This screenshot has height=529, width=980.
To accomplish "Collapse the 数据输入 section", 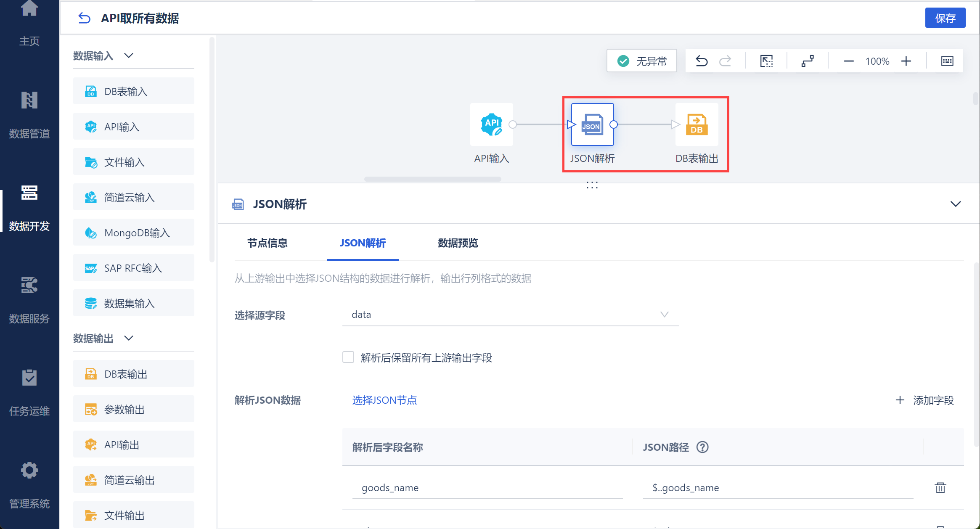I will [x=129, y=56].
